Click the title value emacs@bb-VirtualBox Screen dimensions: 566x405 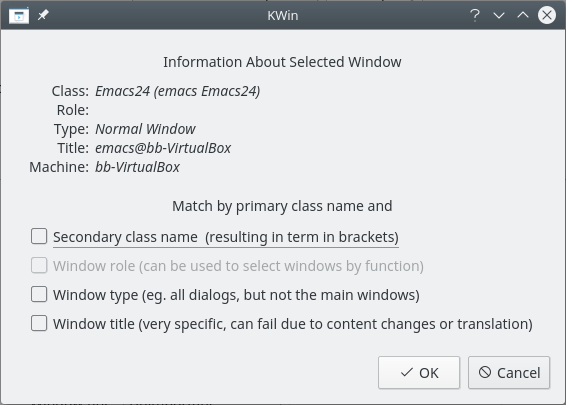pyautogui.click(x=163, y=148)
